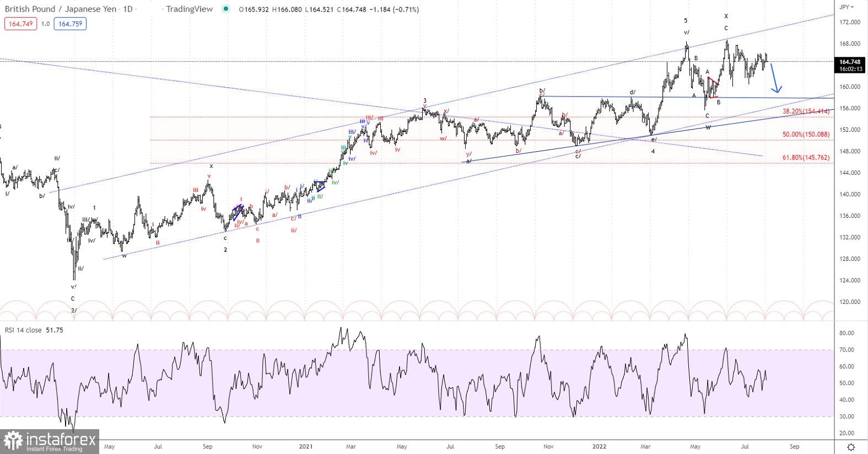Click the red sell price 164.749 button
Screen dimensions: 868x454
pyautogui.click(x=20, y=24)
